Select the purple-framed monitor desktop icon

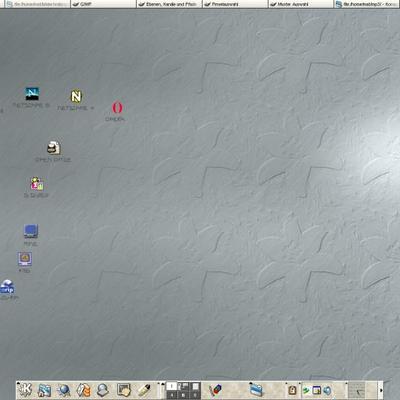25,259
